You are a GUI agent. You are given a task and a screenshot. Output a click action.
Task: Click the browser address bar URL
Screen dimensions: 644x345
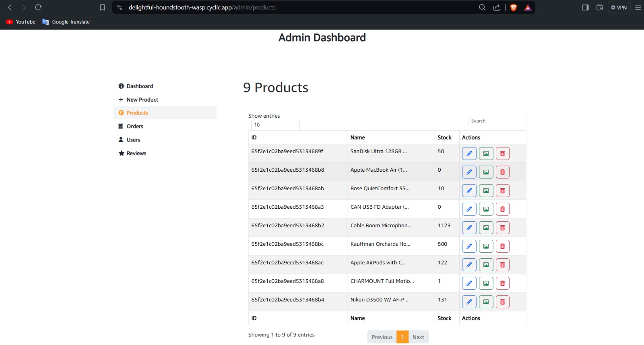202,7
